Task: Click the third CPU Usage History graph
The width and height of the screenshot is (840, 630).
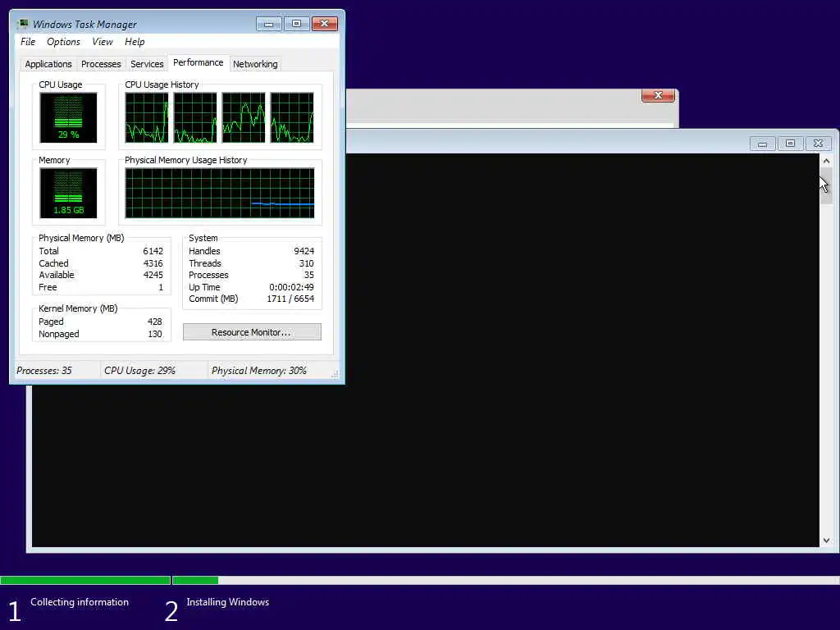Action: click(x=243, y=118)
